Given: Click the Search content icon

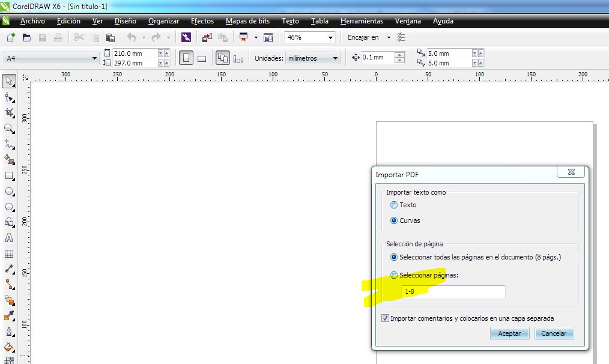Looking at the screenshot, I should coord(186,37).
